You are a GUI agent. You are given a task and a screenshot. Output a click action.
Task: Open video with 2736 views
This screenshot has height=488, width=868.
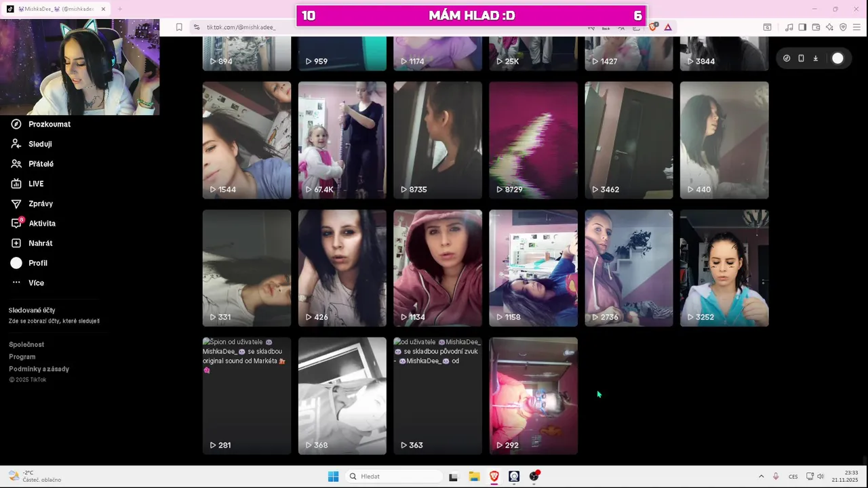[629, 268]
